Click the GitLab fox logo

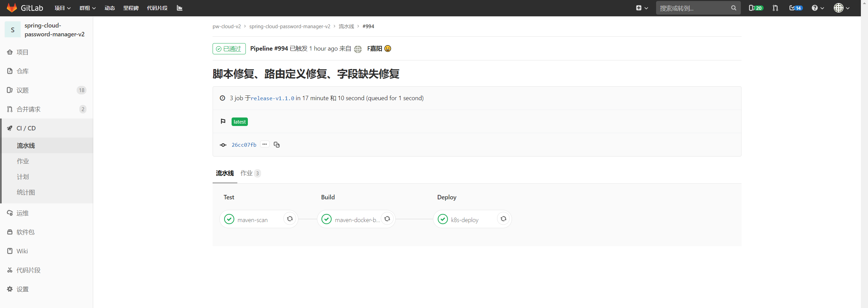point(12,8)
